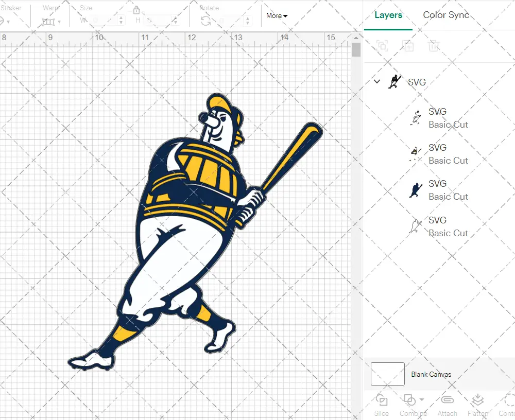Image resolution: width=515 pixels, height=420 pixels.
Task: Click the Contour tool
Action: [x=506, y=405]
